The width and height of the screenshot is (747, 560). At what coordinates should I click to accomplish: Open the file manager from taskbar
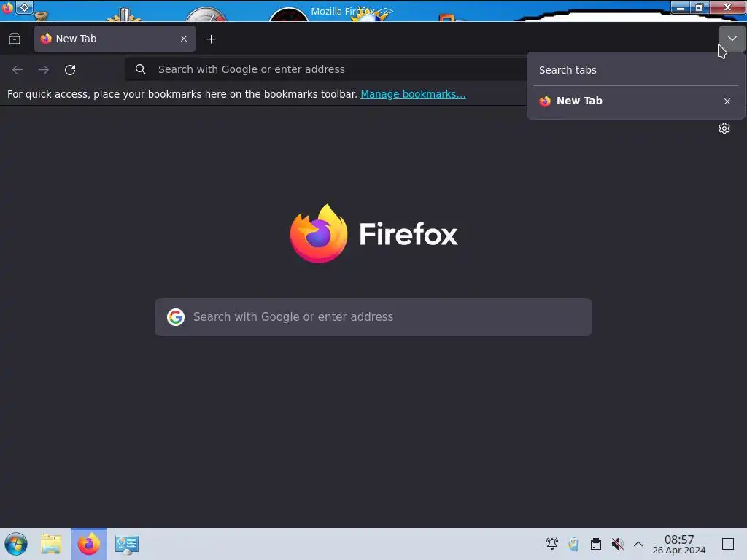pos(51,544)
